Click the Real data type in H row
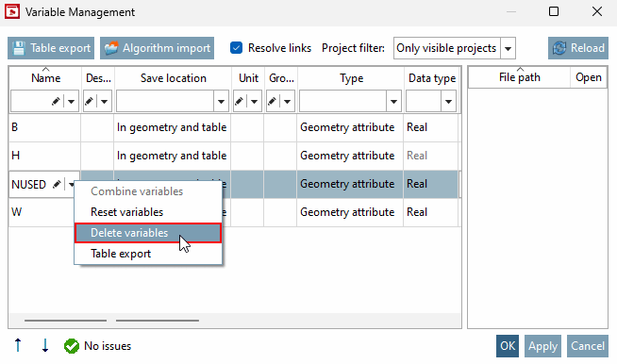Image resolution: width=617 pixels, height=364 pixels. pyautogui.click(x=431, y=156)
